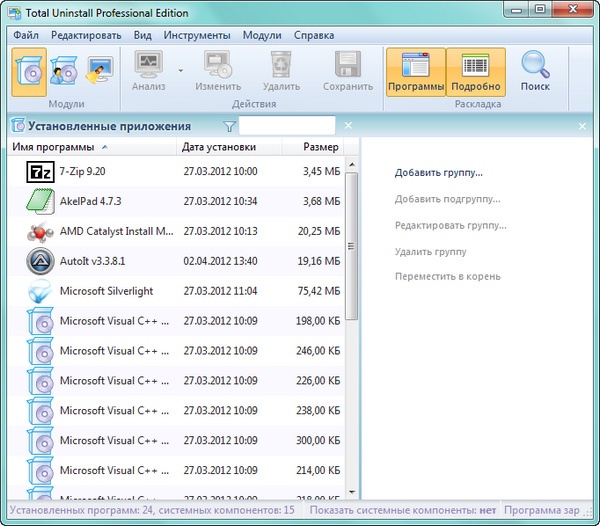Click the filter text input field
This screenshot has width=600, height=526.
coord(286,126)
